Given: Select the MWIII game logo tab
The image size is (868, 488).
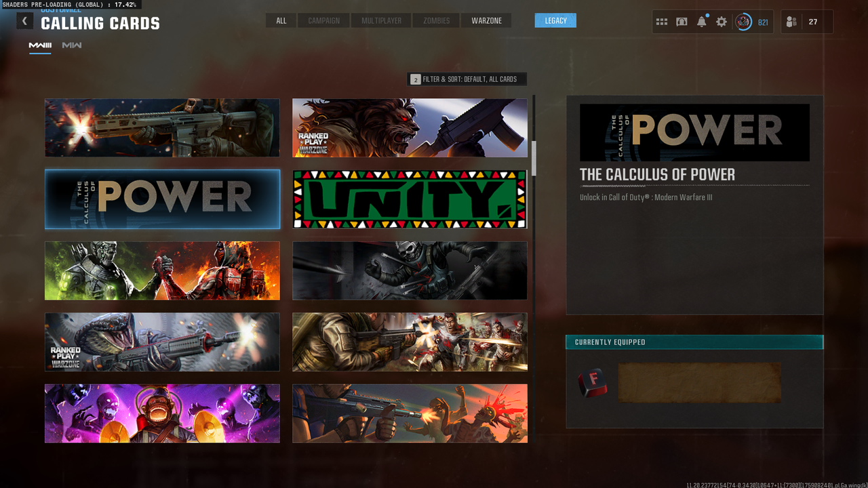Looking at the screenshot, I should 40,45.
